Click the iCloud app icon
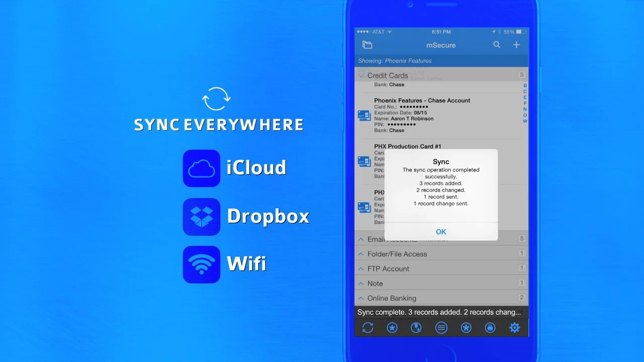Viewport: 644px width, 362px height. 201,168
